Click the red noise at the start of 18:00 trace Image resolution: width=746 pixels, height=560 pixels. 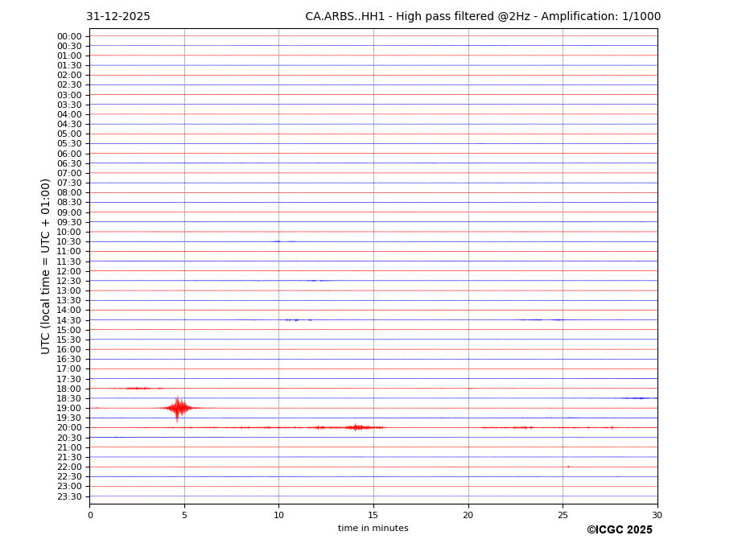click(x=137, y=389)
